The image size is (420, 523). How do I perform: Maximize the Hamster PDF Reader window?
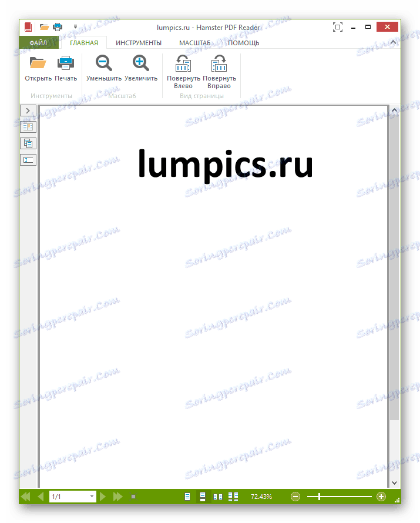pos(368,27)
